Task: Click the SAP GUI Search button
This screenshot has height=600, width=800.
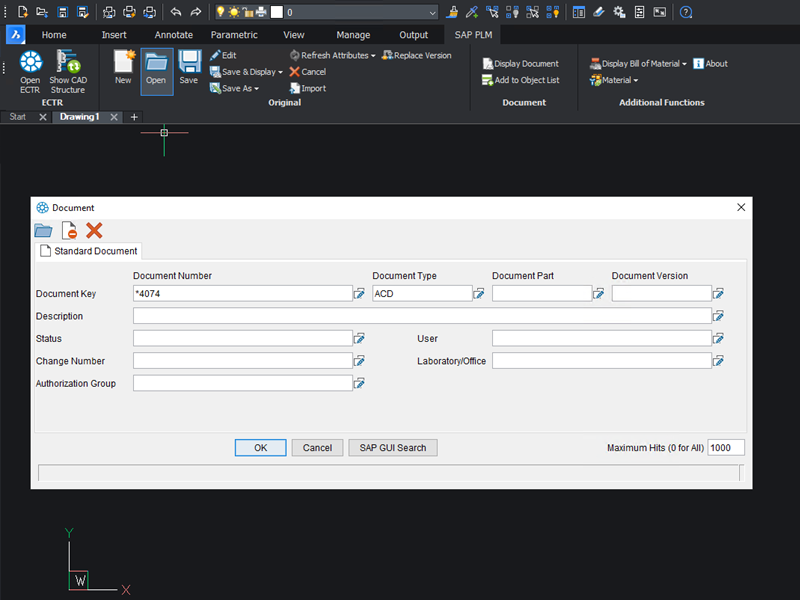Action: pos(393,448)
